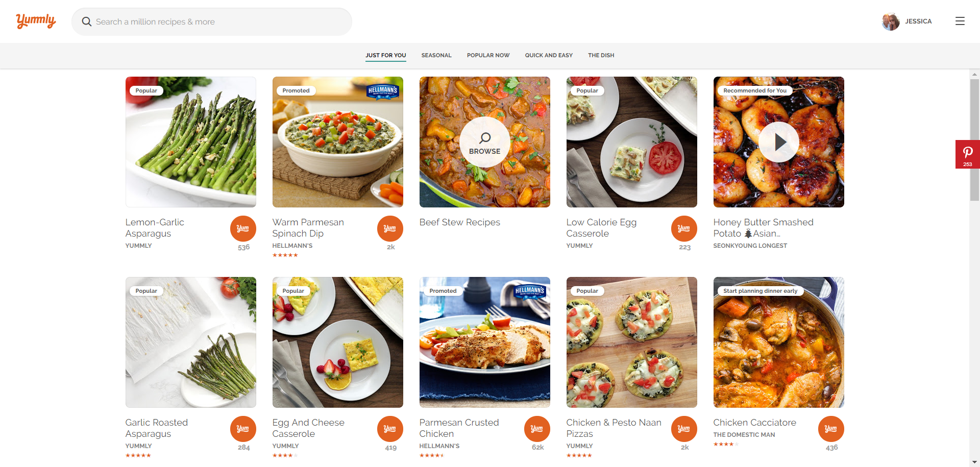The height and width of the screenshot is (467, 980).
Task: Switch to the Seasonal tab
Action: coord(436,55)
